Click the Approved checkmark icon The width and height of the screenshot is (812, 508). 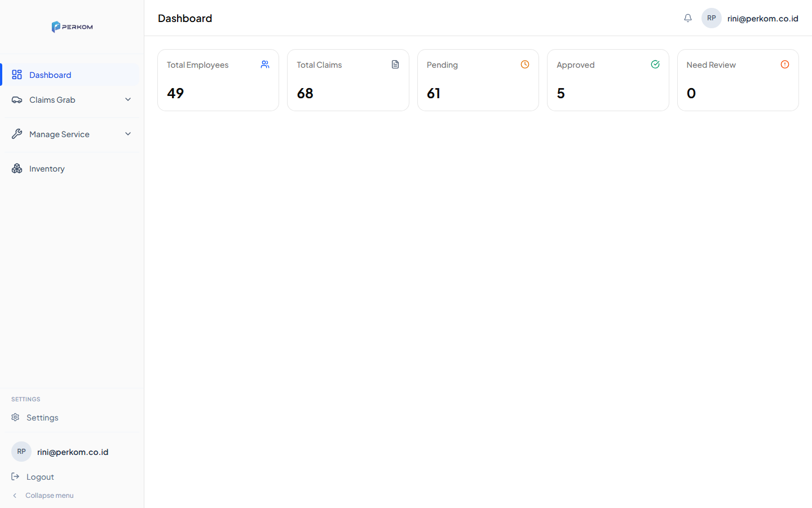655,64
